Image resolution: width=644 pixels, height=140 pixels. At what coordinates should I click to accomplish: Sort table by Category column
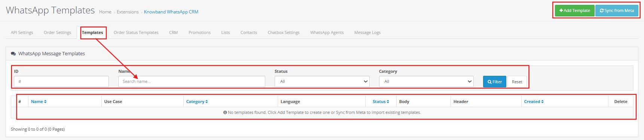point(197,102)
